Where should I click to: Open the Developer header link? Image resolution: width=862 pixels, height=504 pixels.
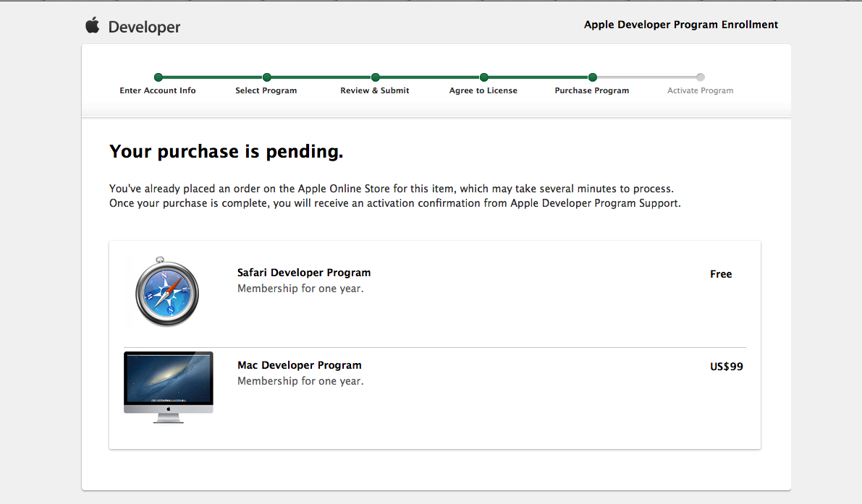[144, 27]
